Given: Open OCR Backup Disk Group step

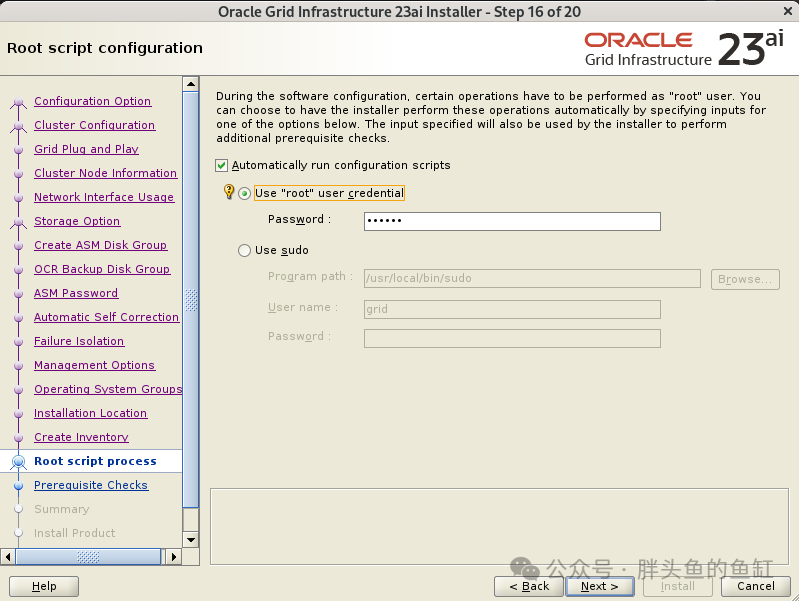Looking at the screenshot, I should 102,269.
